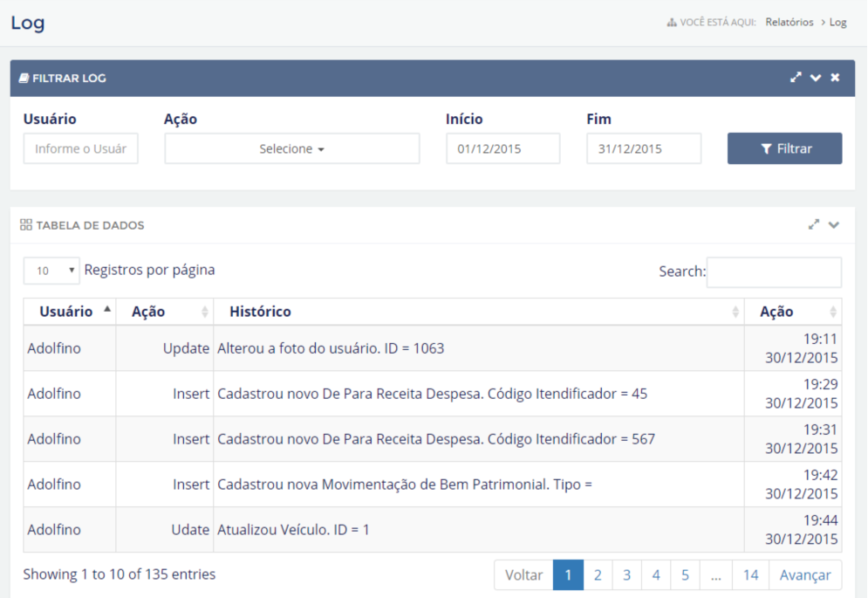Screen dimensions: 868x598
Task: Close the Filtrar Log panel
Action: pyautogui.click(x=835, y=78)
